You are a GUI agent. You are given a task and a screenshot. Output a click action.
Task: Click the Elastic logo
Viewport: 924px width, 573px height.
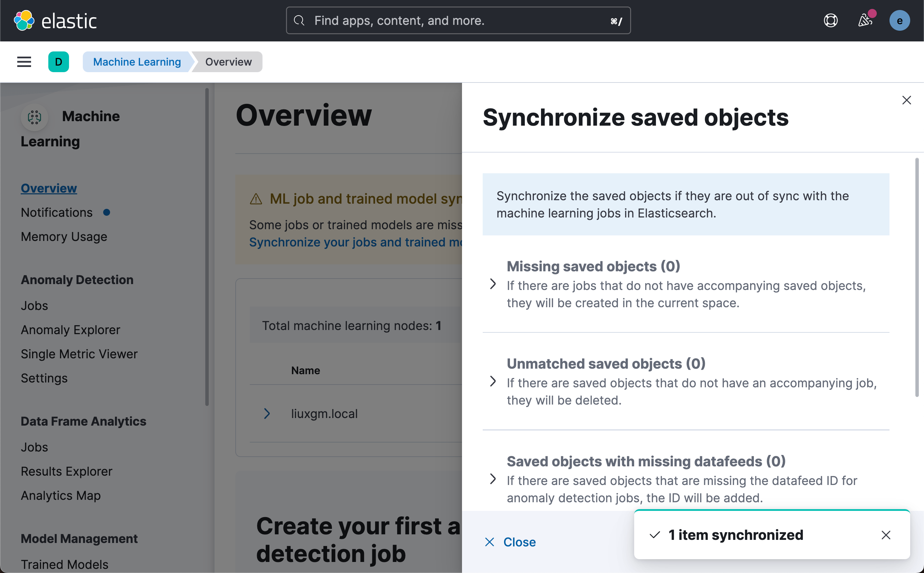55,20
